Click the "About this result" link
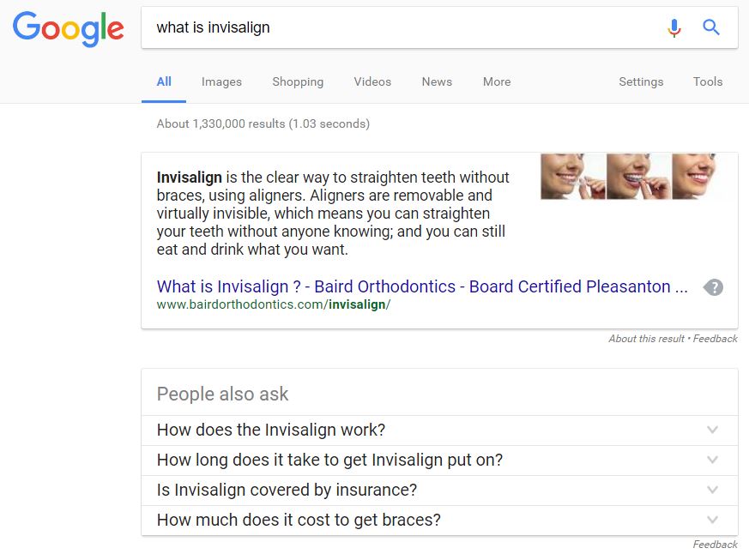The height and width of the screenshot is (560, 749). coord(646,339)
